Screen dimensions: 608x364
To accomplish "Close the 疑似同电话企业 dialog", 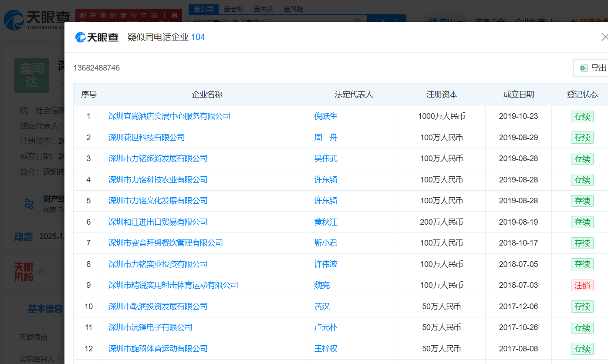I will [604, 37].
